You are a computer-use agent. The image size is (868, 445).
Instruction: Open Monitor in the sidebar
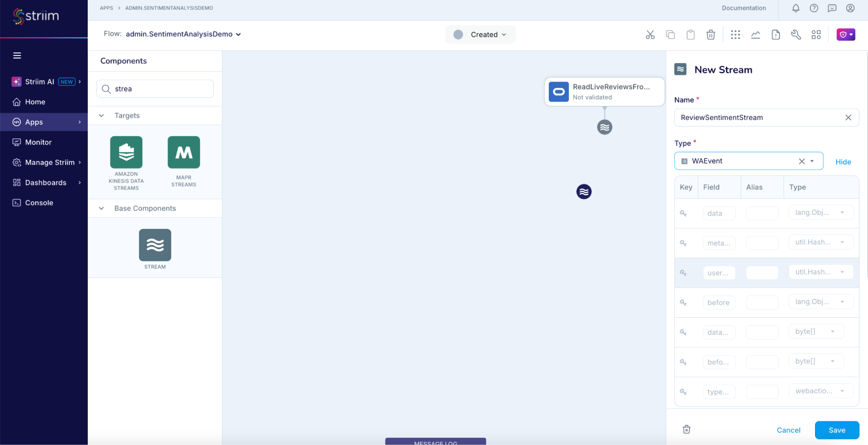point(38,142)
